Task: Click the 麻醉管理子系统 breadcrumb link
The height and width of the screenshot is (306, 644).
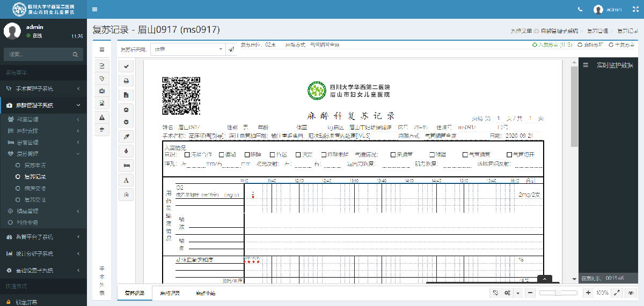Action: (x=559, y=31)
